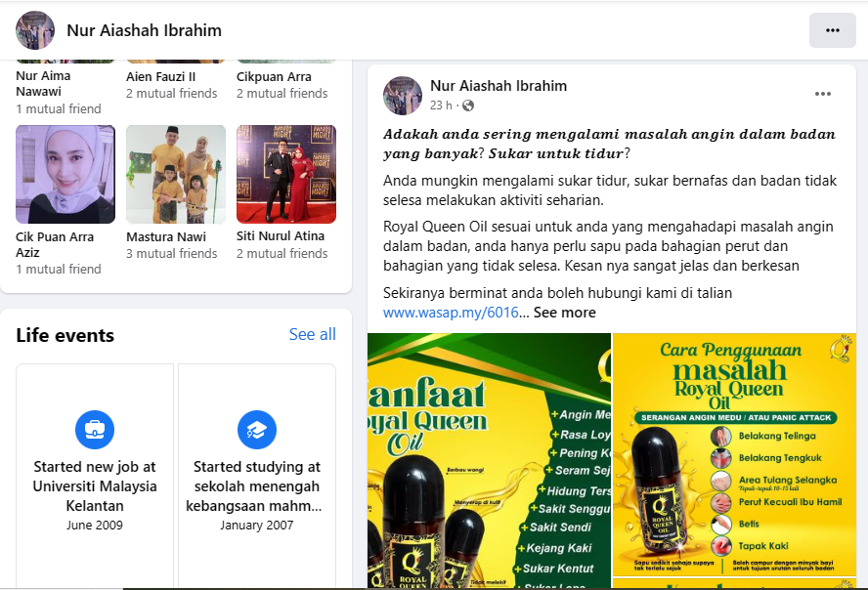Click the graduation cap study icon
The image size is (868, 590).
(257, 430)
